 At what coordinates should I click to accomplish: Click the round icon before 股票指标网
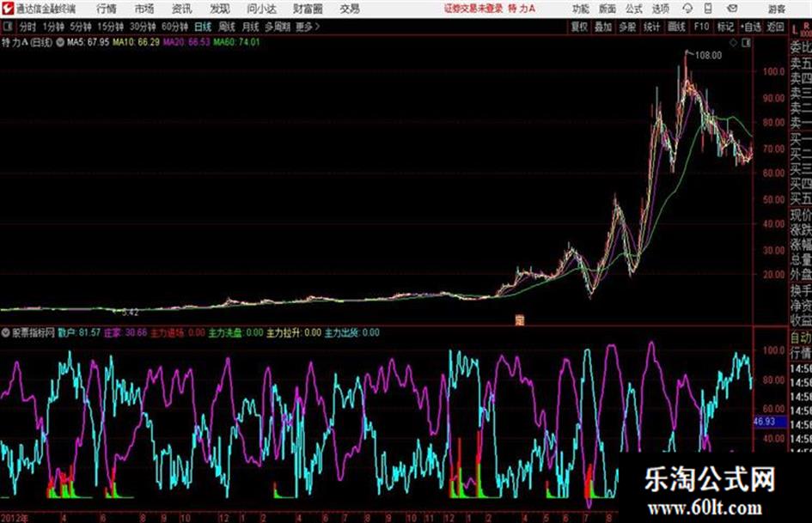point(6,332)
